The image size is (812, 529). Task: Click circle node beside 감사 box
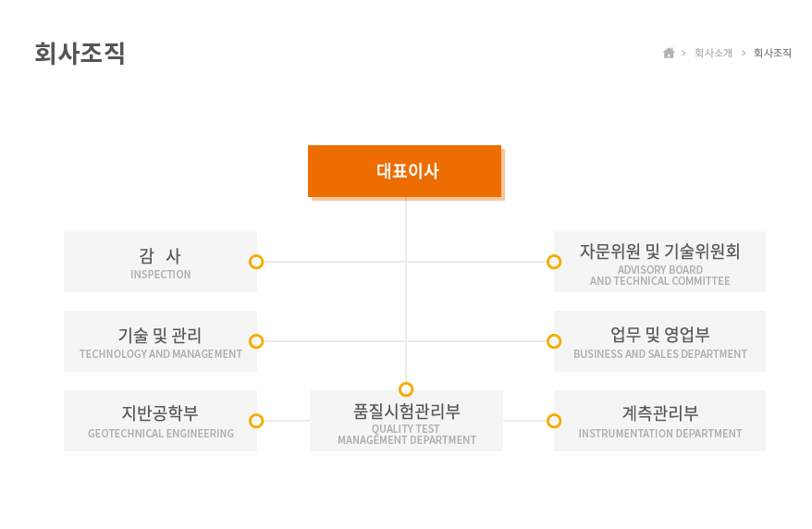[256, 262]
